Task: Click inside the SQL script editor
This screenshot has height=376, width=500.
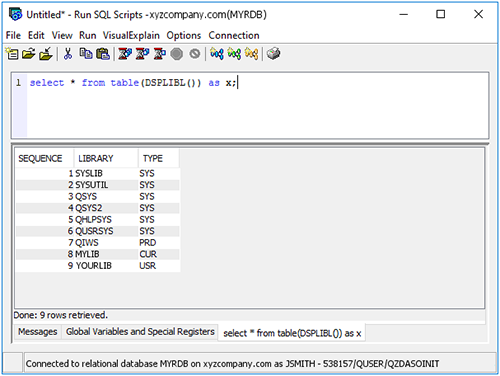Action: coord(257,105)
